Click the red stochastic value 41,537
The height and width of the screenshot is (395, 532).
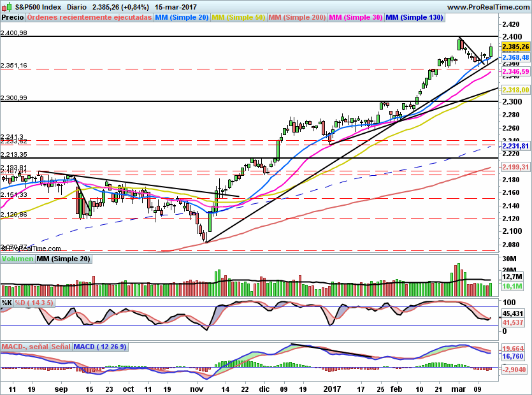tap(513, 322)
